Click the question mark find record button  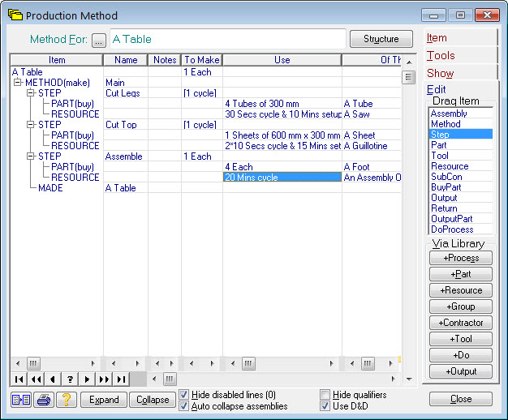70,379
